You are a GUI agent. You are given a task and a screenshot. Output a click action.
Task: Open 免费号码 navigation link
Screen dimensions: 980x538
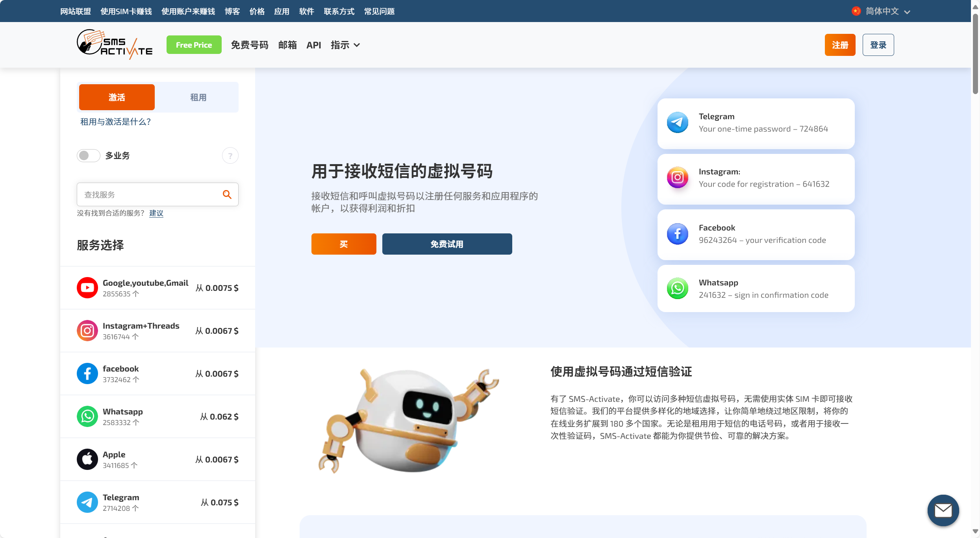click(x=250, y=45)
